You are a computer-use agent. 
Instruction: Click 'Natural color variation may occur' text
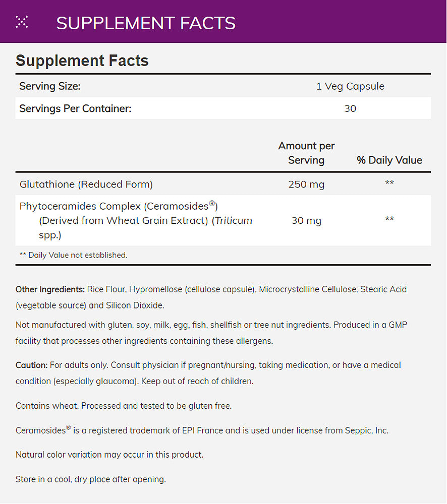(109, 455)
